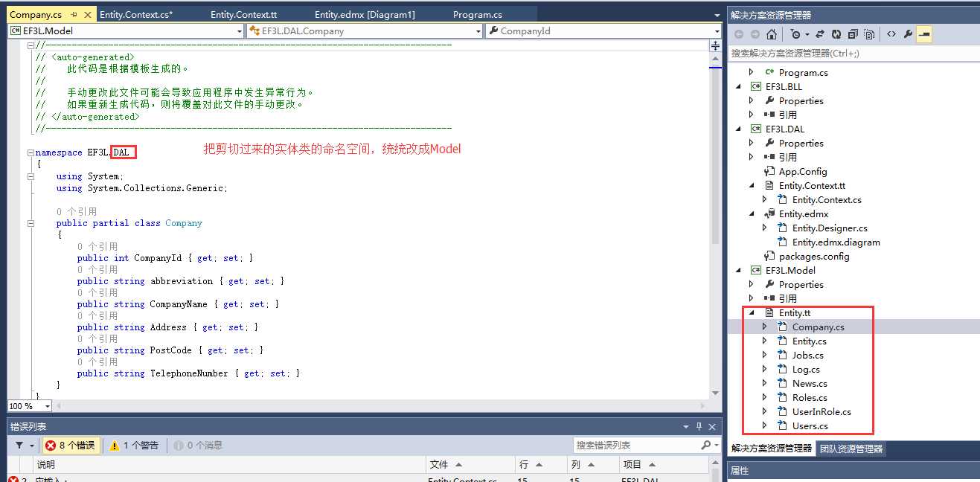Click the auto-hide pin of error list panel
Screen dimensions: 980x482
pos(699,426)
